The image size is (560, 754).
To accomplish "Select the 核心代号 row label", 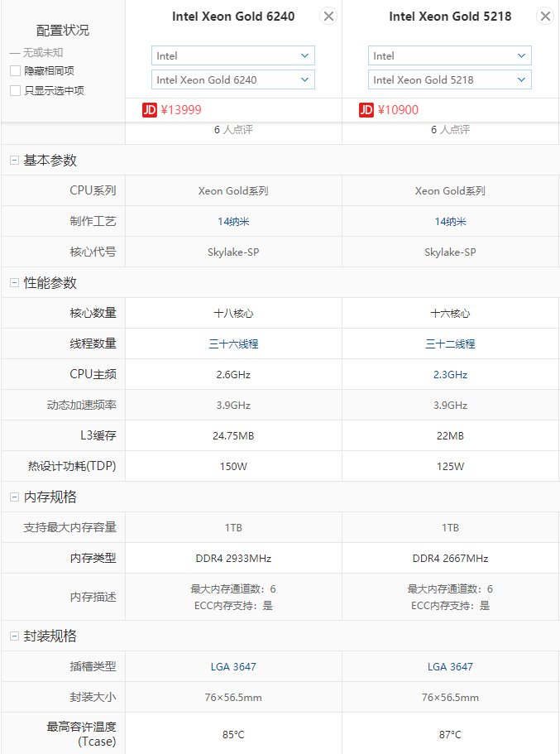I will 93,252.
